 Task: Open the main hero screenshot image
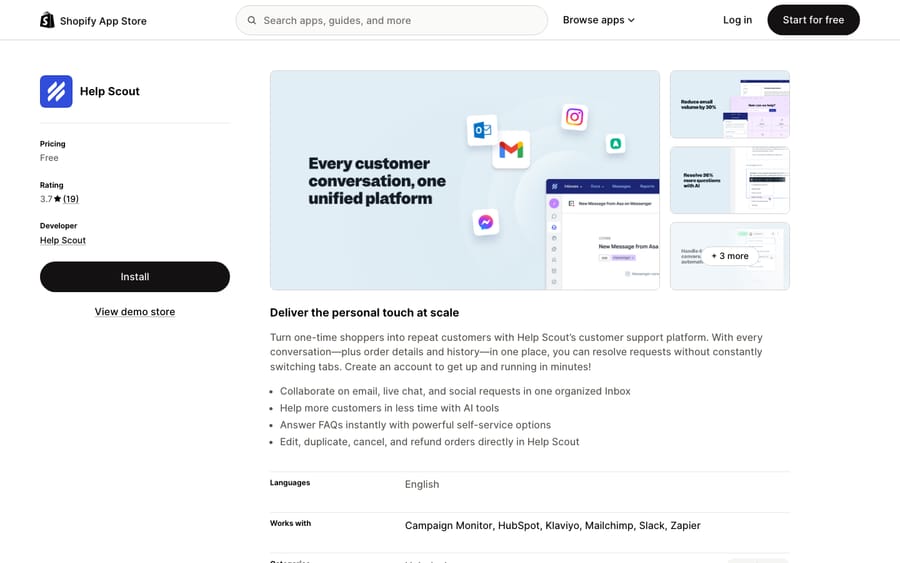(x=465, y=180)
